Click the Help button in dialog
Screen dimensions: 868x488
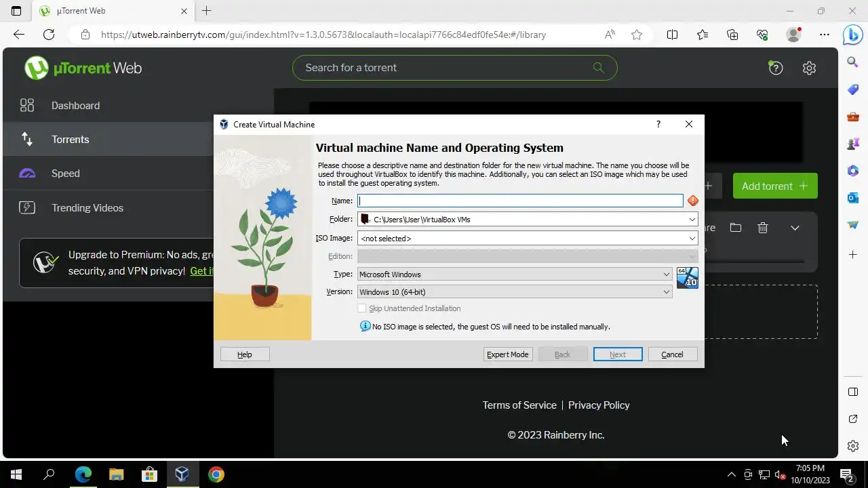(245, 354)
